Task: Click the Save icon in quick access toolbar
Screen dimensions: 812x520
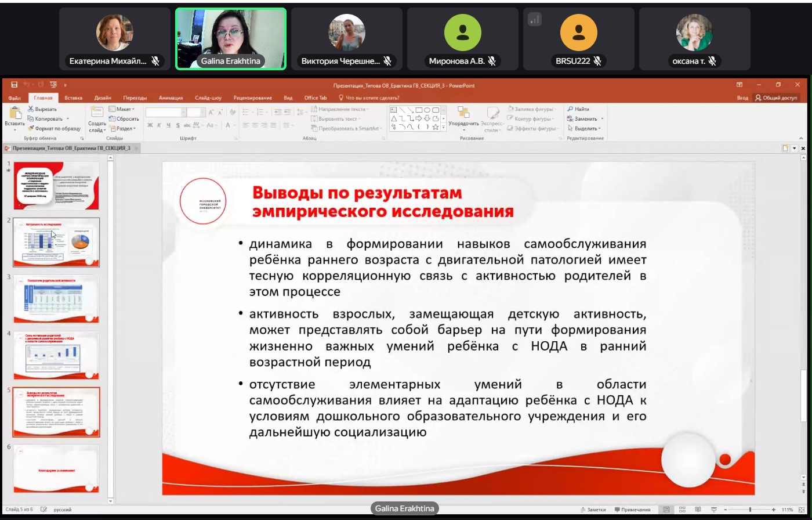Action: pyautogui.click(x=14, y=85)
